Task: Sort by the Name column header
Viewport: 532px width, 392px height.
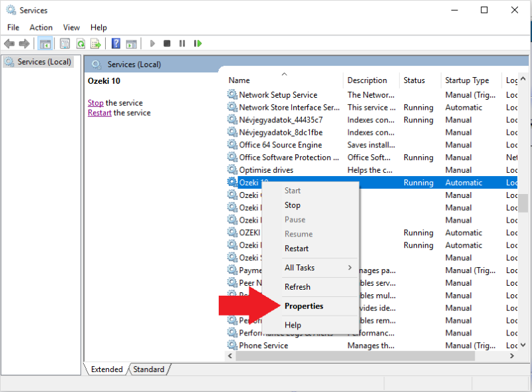Action: tap(285, 80)
